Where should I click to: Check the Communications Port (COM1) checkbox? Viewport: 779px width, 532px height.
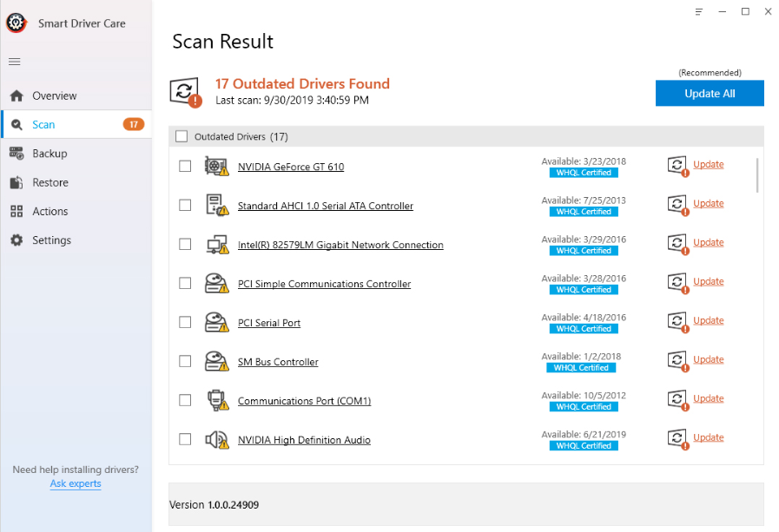click(x=185, y=400)
